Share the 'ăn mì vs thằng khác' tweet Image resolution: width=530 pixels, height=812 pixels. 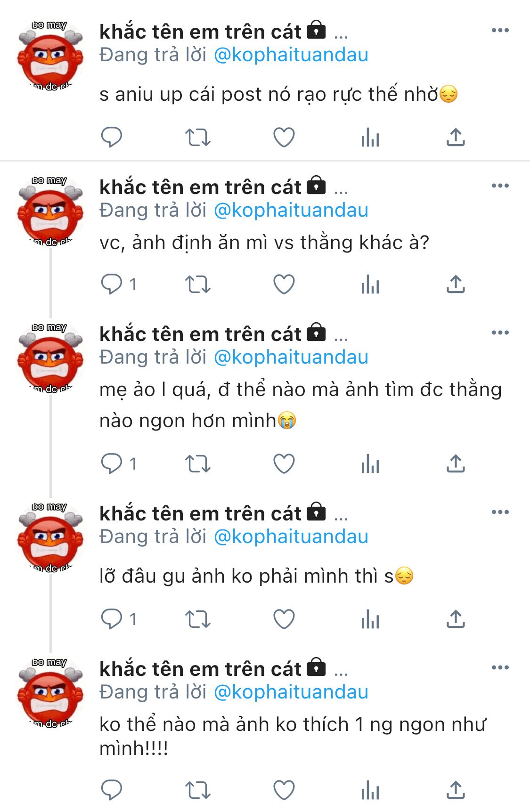pos(456,284)
